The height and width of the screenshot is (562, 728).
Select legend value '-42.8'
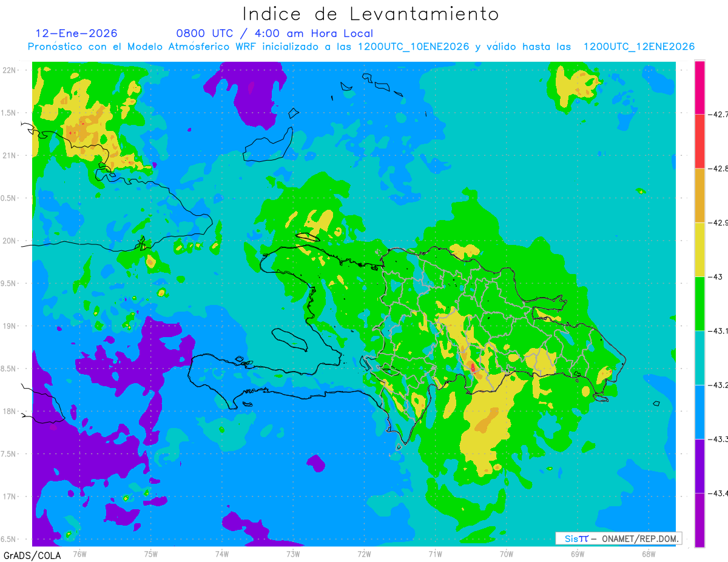point(717,168)
